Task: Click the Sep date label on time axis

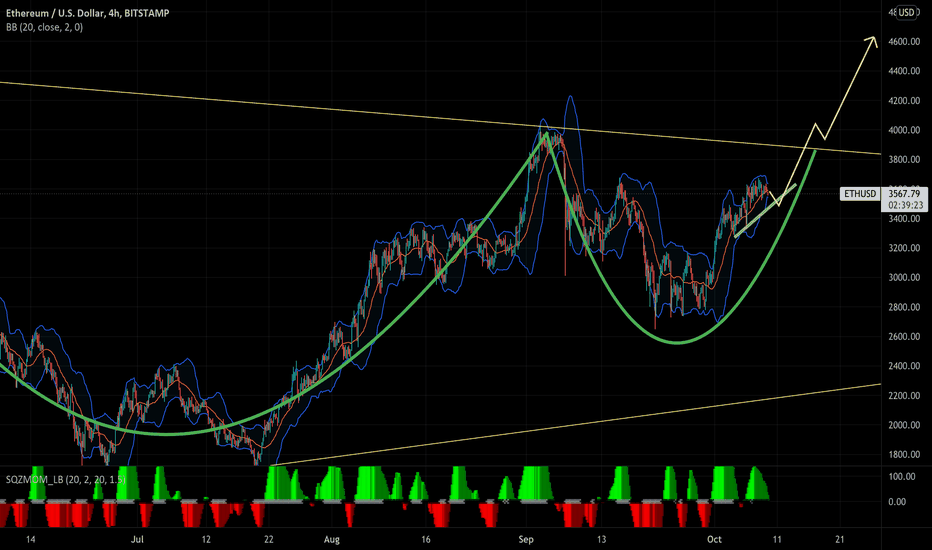Action: click(x=526, y=539)
